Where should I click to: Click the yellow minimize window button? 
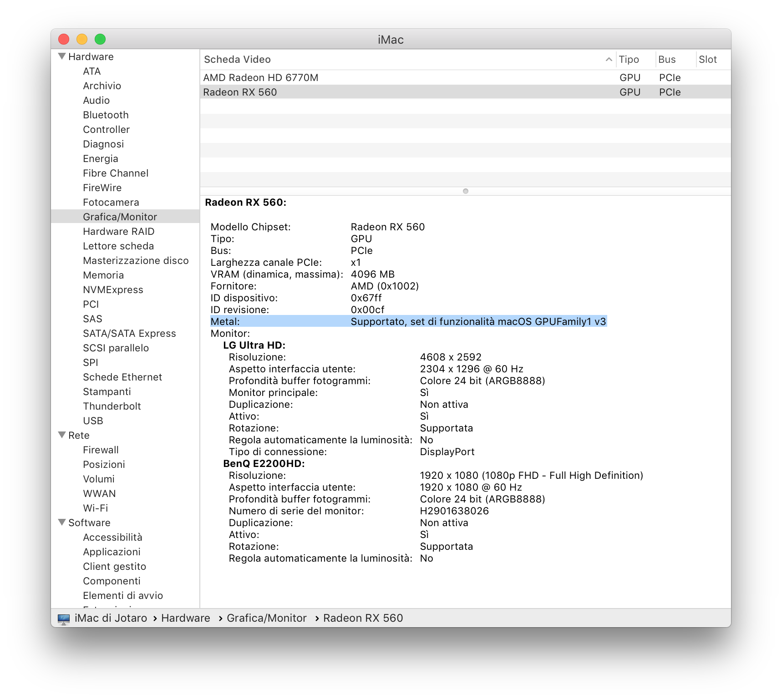click(x=82, y=39)
